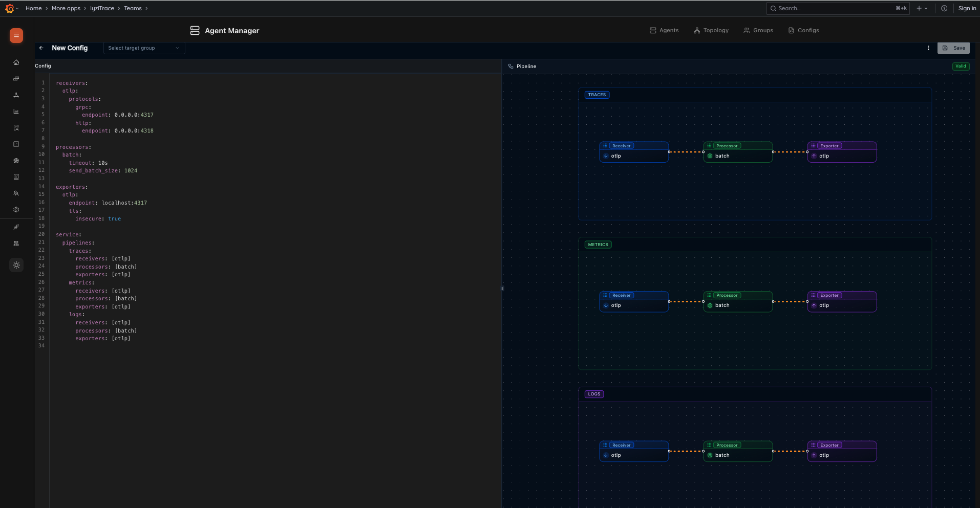Screen dimensions: 980x508
Task: Open the chevron next to the Grafana logo
Action: tap(18, 8)
